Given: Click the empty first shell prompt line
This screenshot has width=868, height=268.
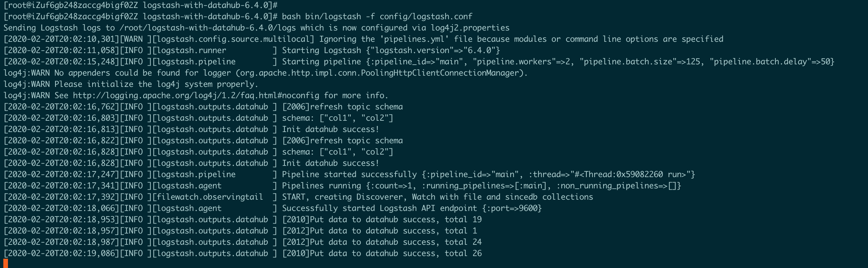Looking at the screenshot, I should click(x=140, y=5).
